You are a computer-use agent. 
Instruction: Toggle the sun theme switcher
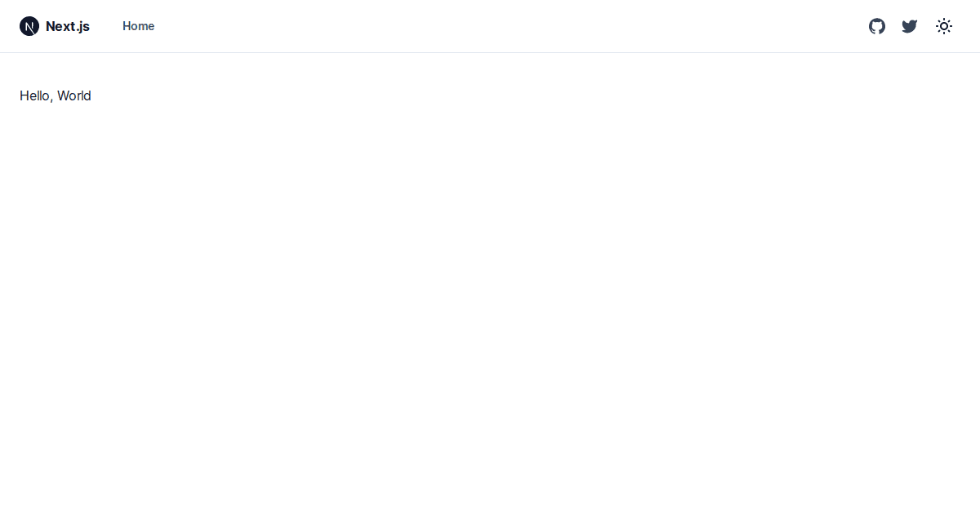click(x=944, y=26)
